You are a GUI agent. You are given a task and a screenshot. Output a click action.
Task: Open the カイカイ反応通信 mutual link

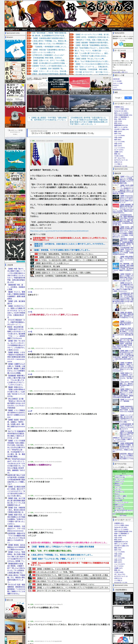point(117,81)
